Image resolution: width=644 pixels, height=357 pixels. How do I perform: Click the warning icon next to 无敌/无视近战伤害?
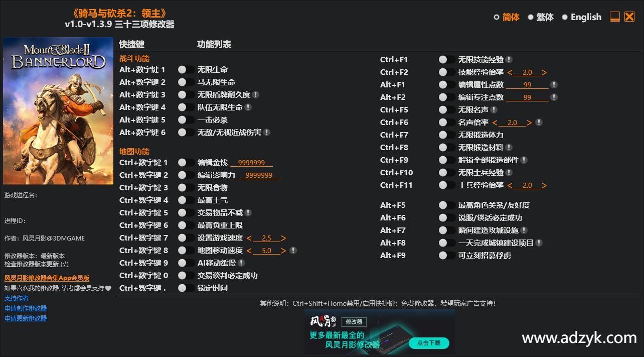pyautogui.click(x=267, y=132)
